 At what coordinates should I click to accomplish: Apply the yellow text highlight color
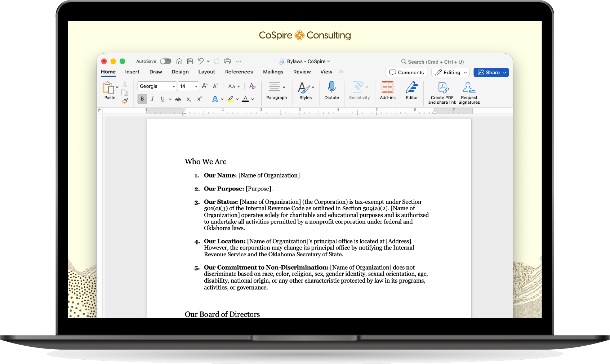tap(230, 99)
